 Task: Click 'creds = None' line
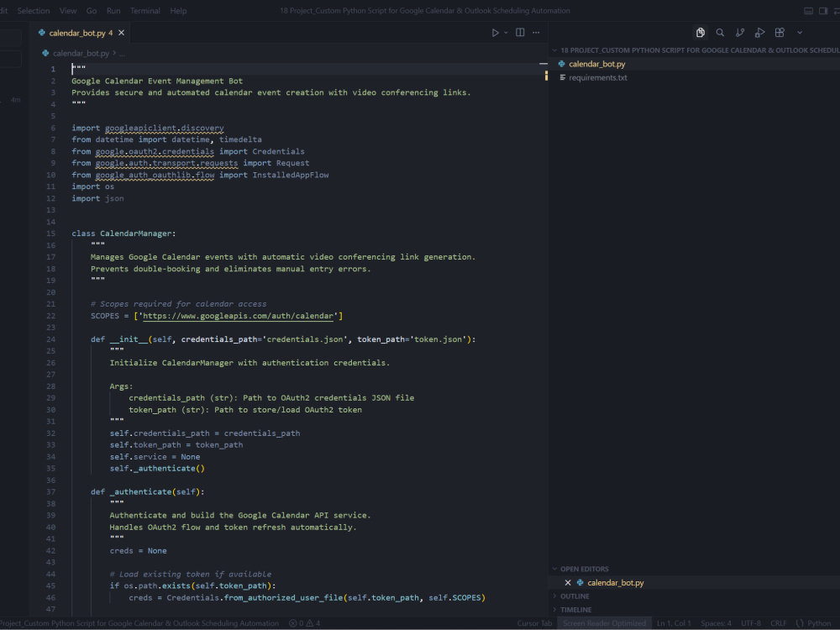click(139, 551)
